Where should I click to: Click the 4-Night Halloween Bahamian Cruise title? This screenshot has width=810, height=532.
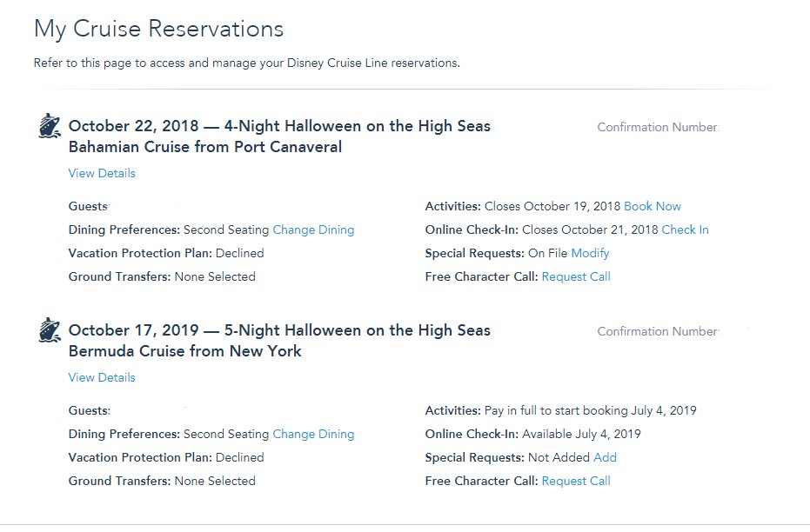tap(279, 136)
